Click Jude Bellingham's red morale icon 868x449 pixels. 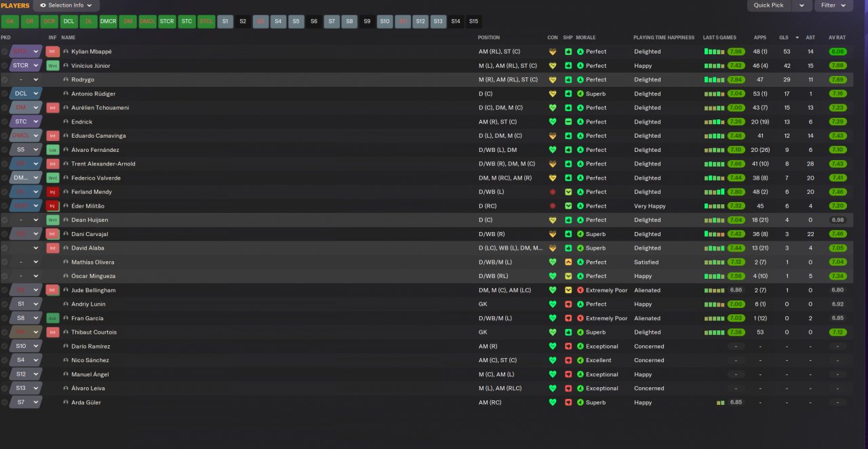[x=580, y=290]
